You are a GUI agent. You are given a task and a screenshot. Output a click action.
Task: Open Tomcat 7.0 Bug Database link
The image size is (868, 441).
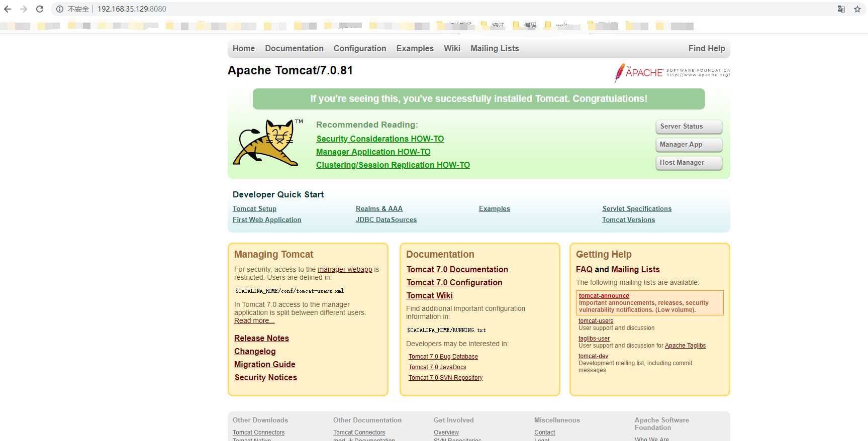443,357
